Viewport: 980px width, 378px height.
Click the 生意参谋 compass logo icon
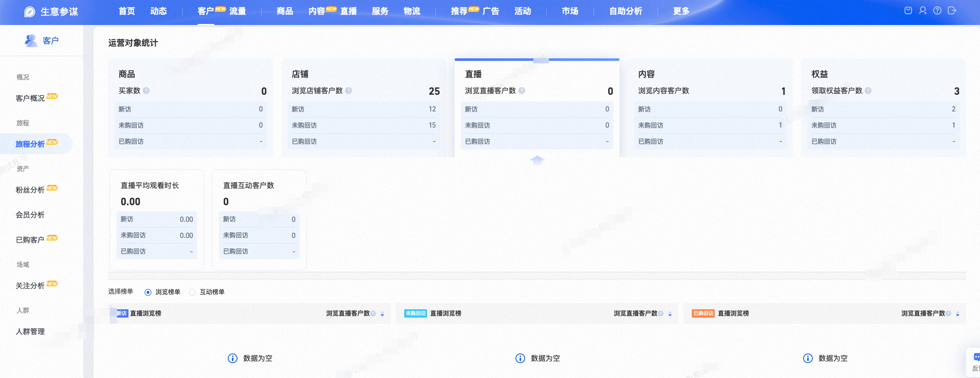(30, 12)
